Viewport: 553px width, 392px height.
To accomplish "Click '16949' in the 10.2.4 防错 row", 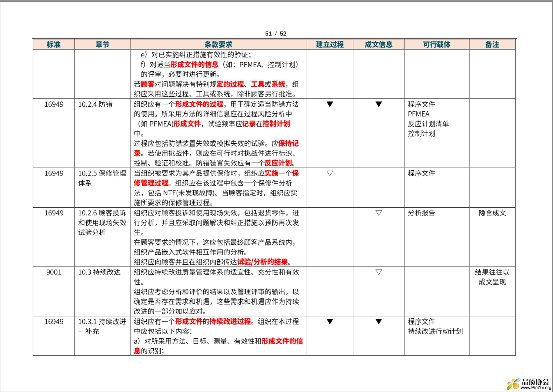I will coord(54,104).
